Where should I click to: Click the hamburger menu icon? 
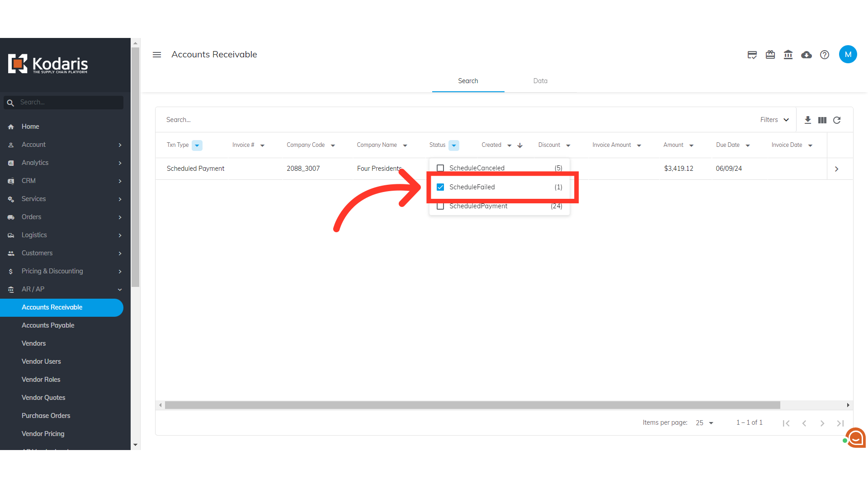pos(157,55)
